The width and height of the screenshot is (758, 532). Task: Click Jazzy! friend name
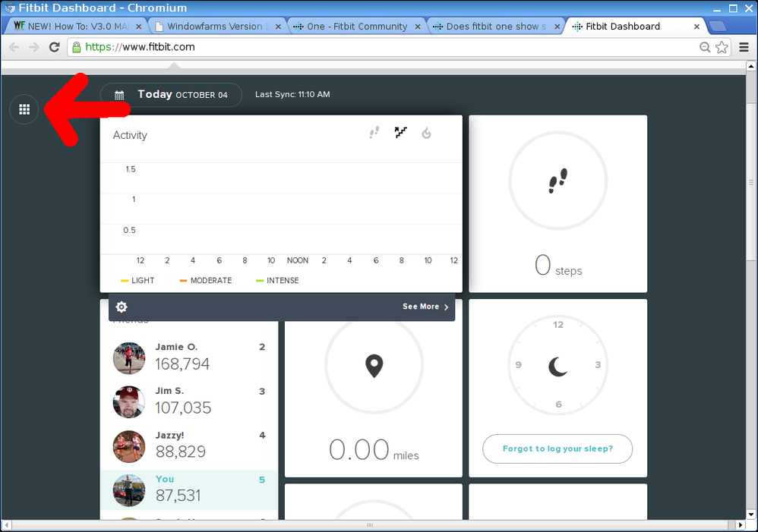(169, 436)
